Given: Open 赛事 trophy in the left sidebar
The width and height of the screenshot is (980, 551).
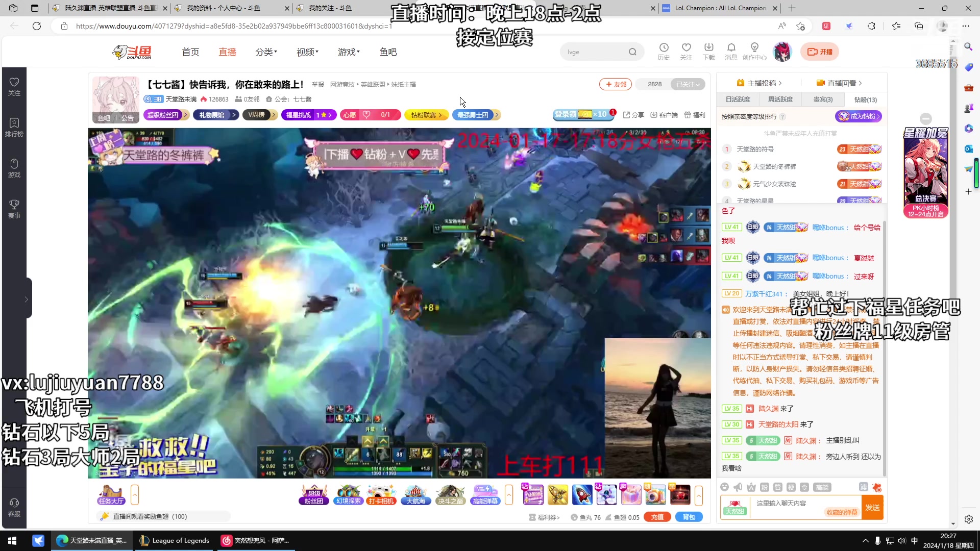Looking at the screenshot, I should tap(14, 209).
